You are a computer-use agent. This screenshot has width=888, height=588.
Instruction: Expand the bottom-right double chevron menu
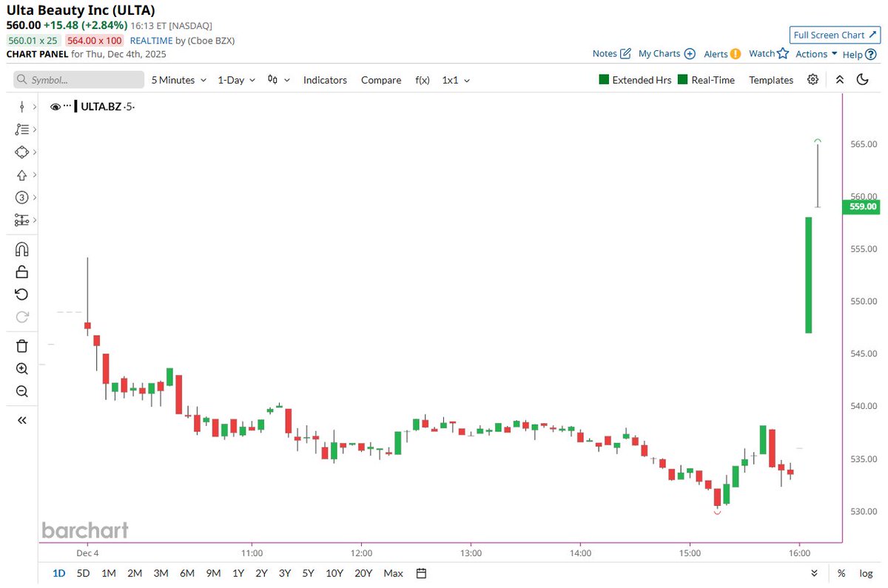[814, 573]
